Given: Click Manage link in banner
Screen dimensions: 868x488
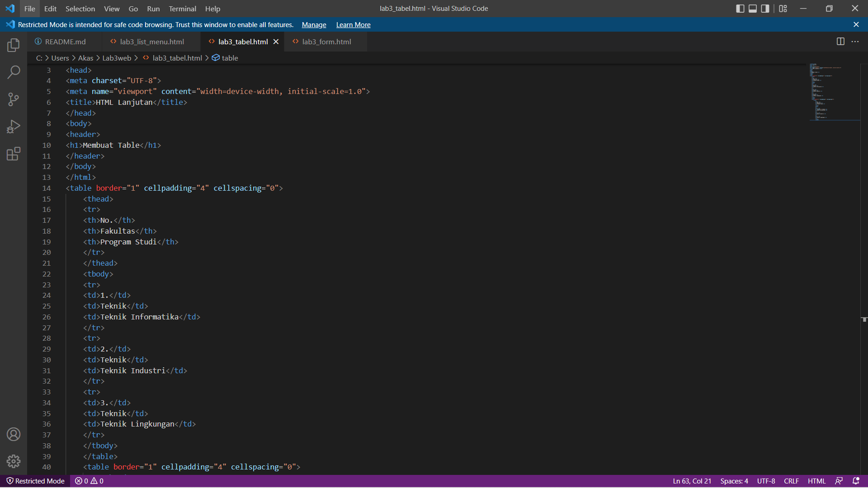Looking at the screenshot, I should tap(314, 25).
